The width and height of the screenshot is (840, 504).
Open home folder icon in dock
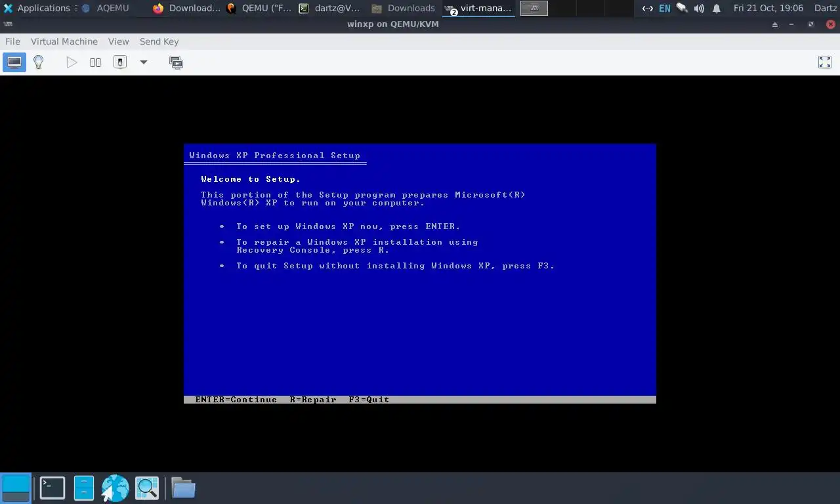pos(183,488)
